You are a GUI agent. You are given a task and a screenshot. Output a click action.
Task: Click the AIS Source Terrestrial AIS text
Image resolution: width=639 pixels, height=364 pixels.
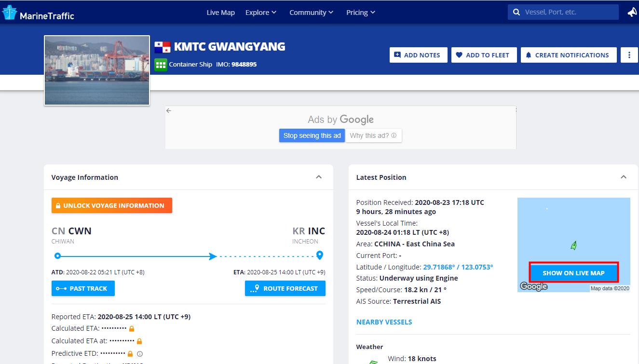pos(417,301)
